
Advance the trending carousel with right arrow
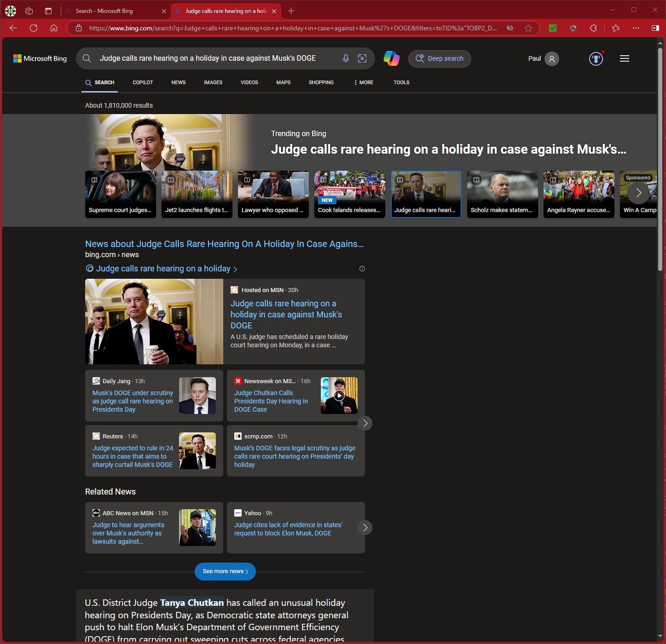[638, 193]
